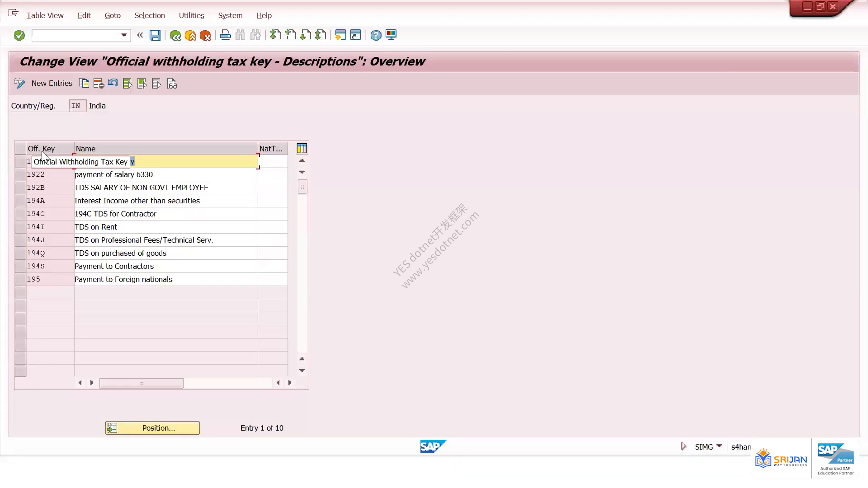The height and width of the screenshot is (488, 868).
Task: Click the upper scroll-up arrow of table
Action: point(302,160)
